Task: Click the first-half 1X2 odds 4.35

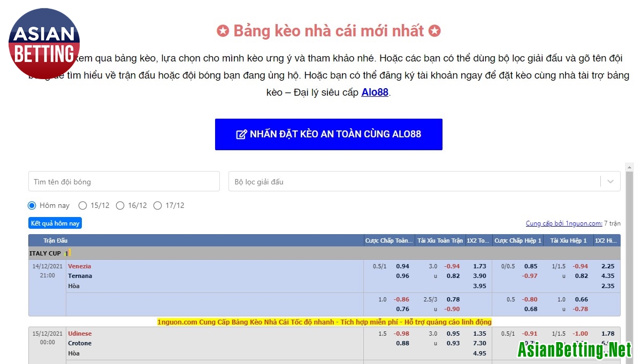Action: [608, 276]
